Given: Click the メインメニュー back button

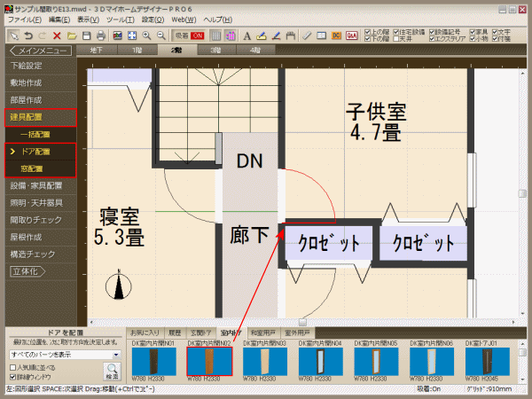Looking at the screenshot, I should point(37,51).
